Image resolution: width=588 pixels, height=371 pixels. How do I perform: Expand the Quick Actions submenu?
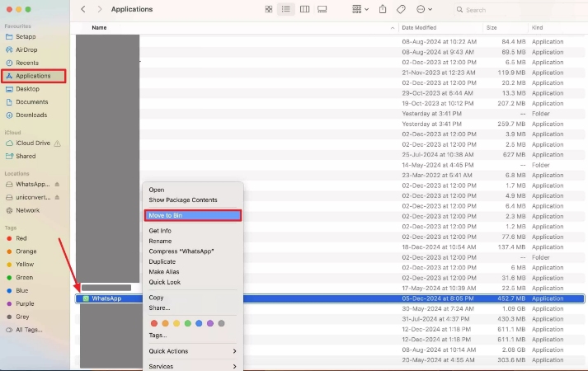(192, 351)
